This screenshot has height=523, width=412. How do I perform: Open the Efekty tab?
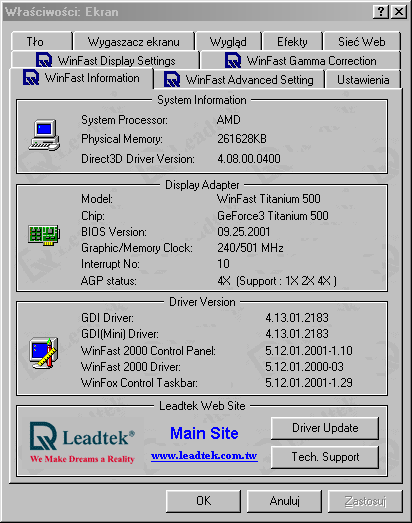[292, 41]
